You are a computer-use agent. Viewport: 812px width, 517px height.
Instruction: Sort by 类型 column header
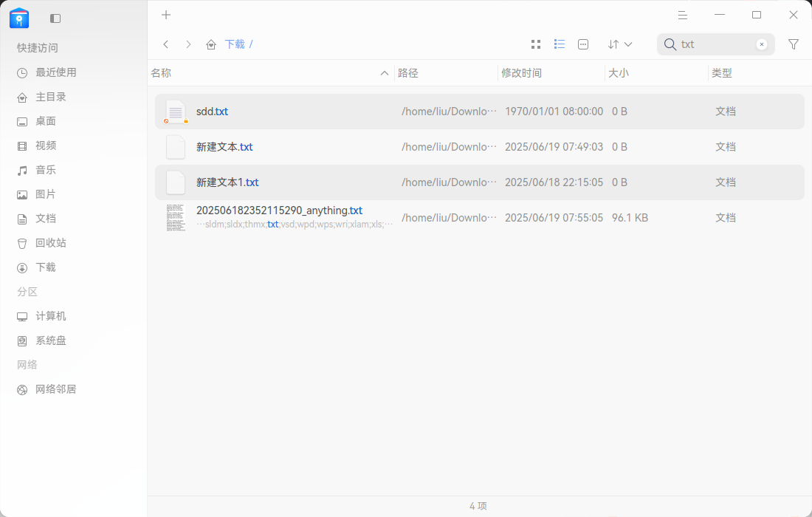click(722, 73)
